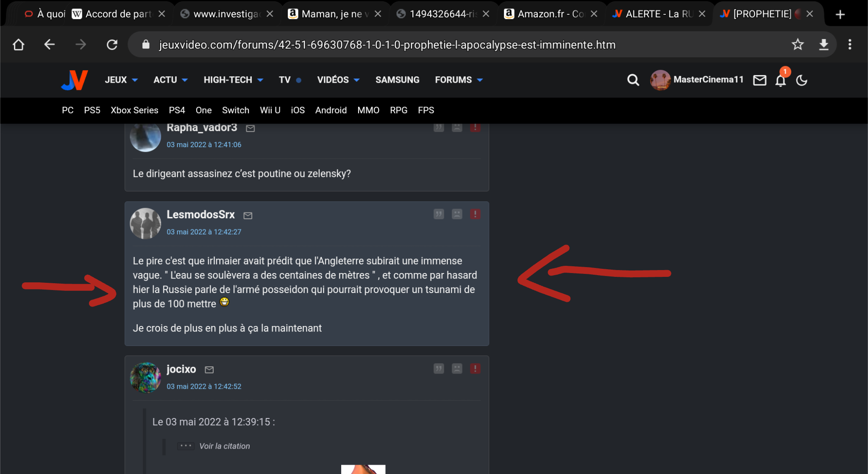Open the MMO genre link
The width and height of the screenshot is (868, 474).
(x=368, y=110)
